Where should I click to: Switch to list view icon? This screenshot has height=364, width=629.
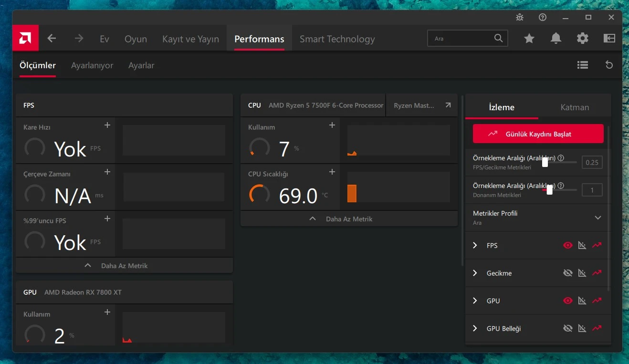point(582,65)
